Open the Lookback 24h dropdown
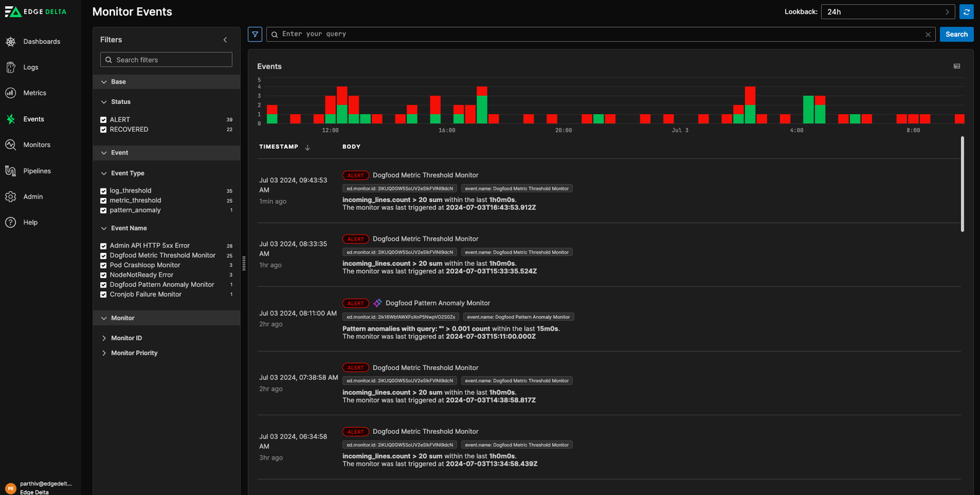Image resolution: width=980 pixels, height=495 pixels. [x=887, y=12]
